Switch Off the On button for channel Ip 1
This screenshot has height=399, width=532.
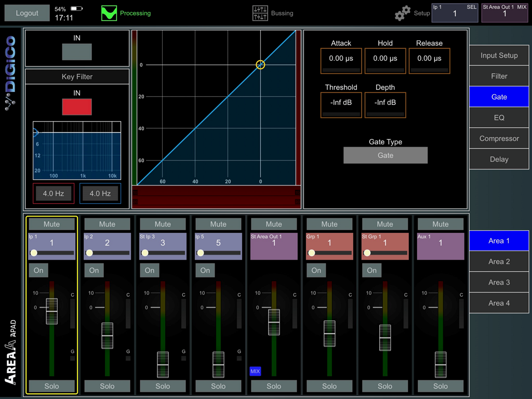[38, 270]
